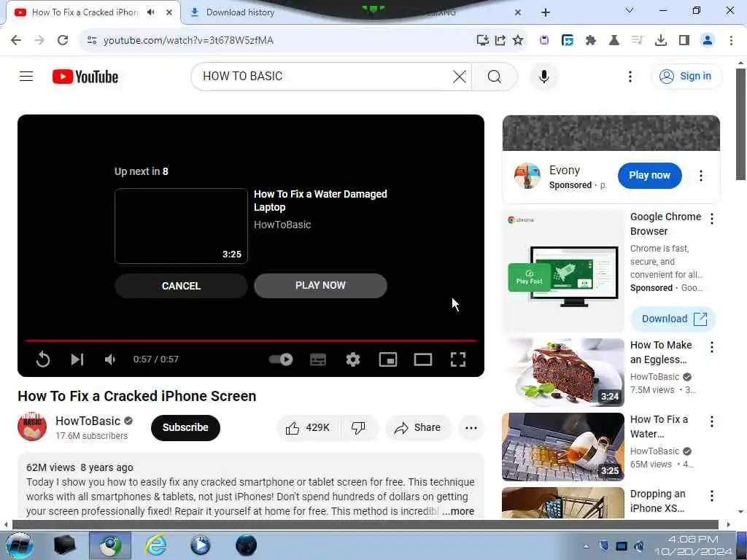
Task: Toggle autoplay switch in player
Action: pos(281,359)
